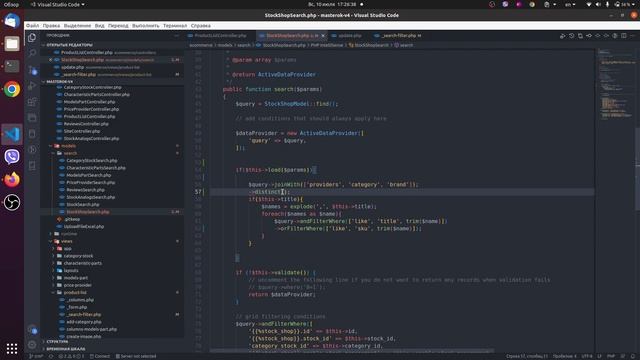The image size is (640, 360).
Task: Open the Show Applications grid
Action: 12,348
